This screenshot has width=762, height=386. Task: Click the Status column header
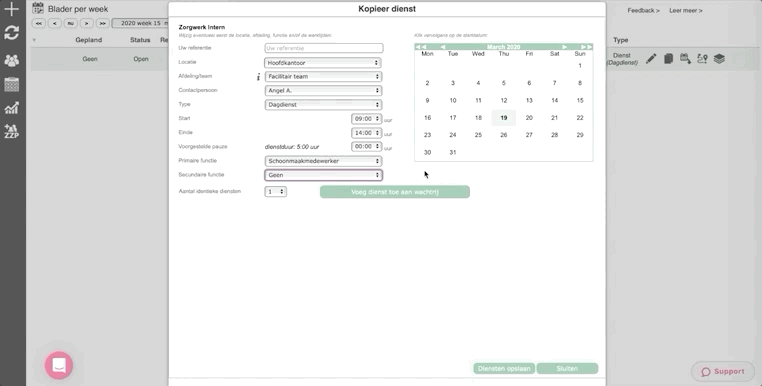pos(140,40)
